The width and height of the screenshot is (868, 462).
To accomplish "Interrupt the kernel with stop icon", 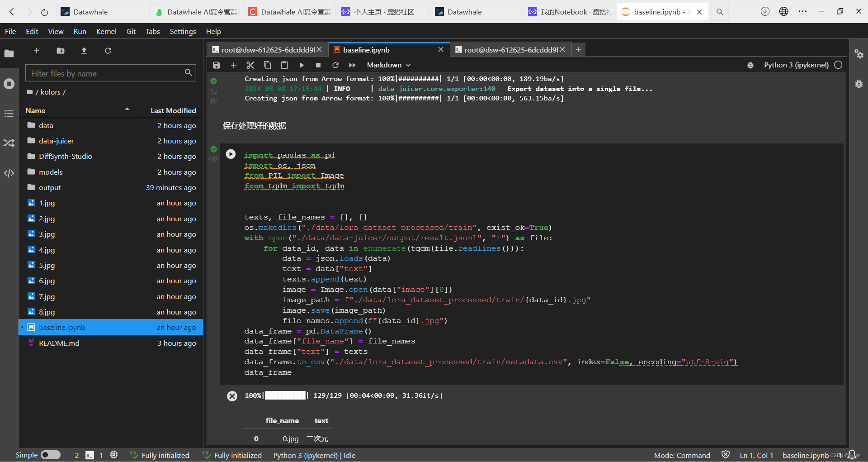I will click(318, 65).
